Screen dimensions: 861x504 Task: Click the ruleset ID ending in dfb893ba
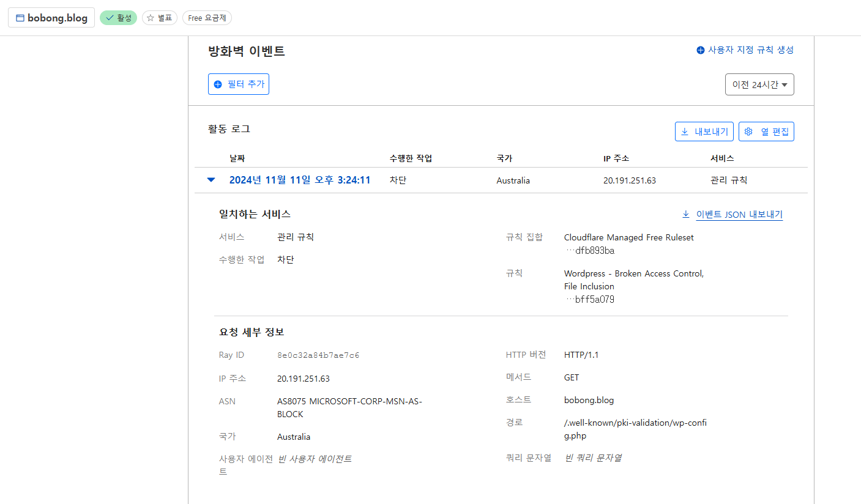click(590, 250)
